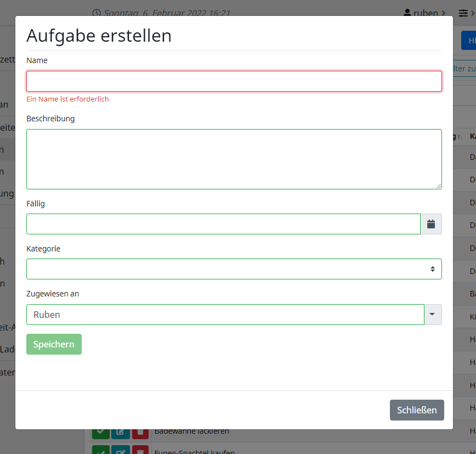
Task: Open the settings sliders icon menu
Action: pyautogui.click(x=466, y=13)
